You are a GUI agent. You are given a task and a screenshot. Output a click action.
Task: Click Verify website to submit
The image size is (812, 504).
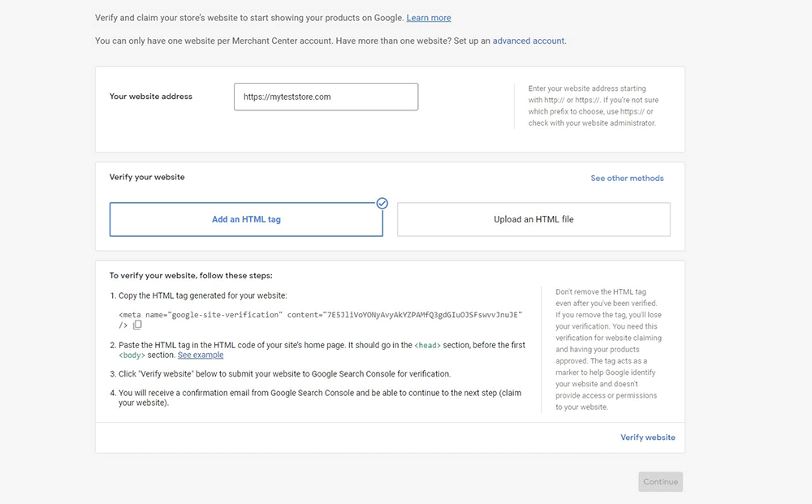[647, 437]
